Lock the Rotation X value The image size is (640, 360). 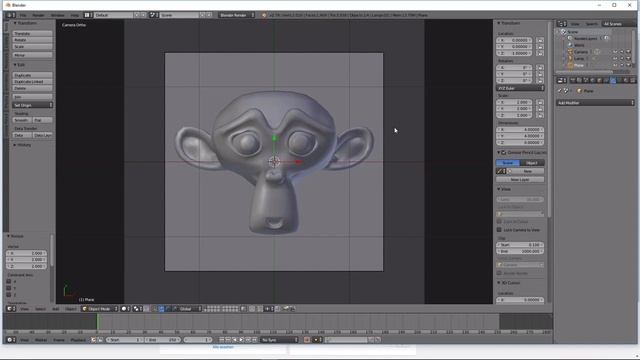pyautogui.click(x=540, y=68)
